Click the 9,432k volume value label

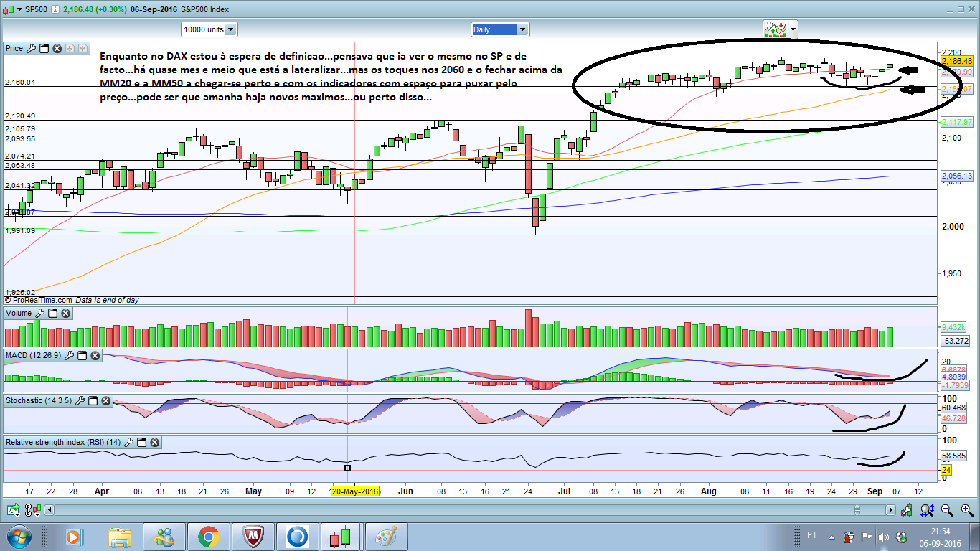[x=953, y=326]
